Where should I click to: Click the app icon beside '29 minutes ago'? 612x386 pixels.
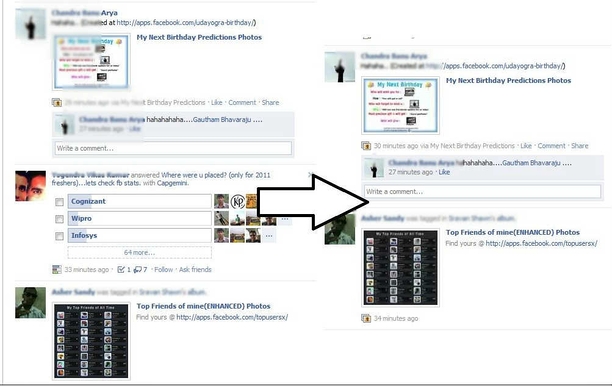point(57,103)
